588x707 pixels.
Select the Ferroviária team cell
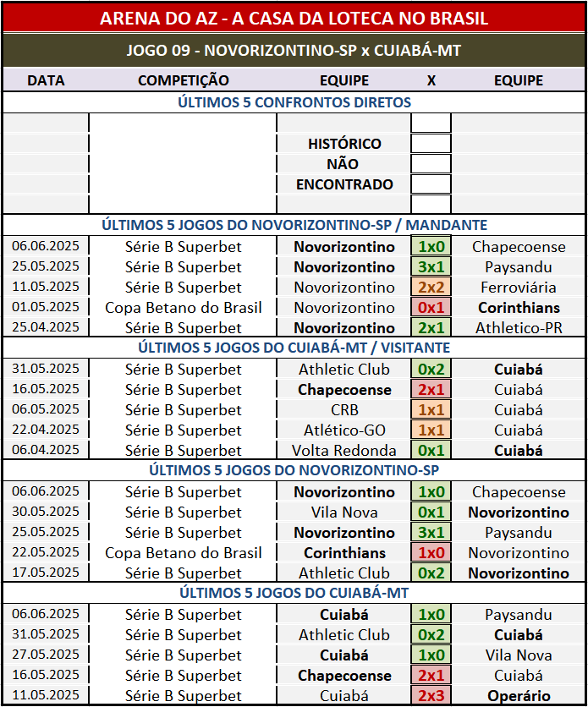(519, 288)
